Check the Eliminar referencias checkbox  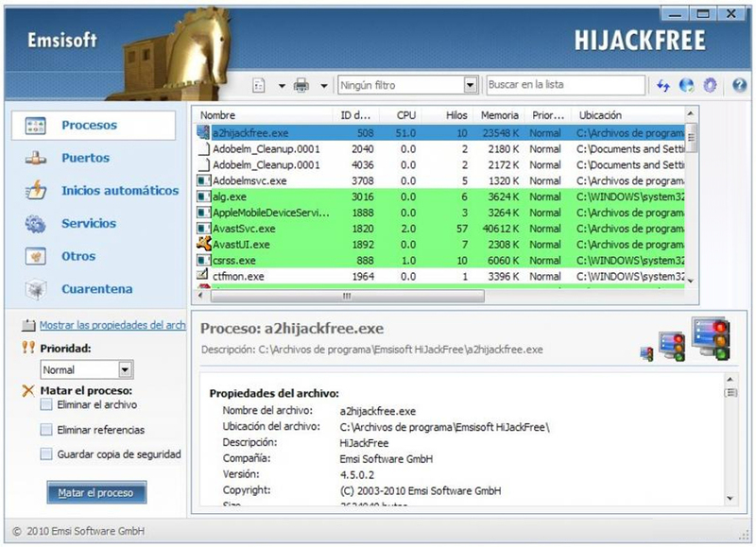click(46, 430)
